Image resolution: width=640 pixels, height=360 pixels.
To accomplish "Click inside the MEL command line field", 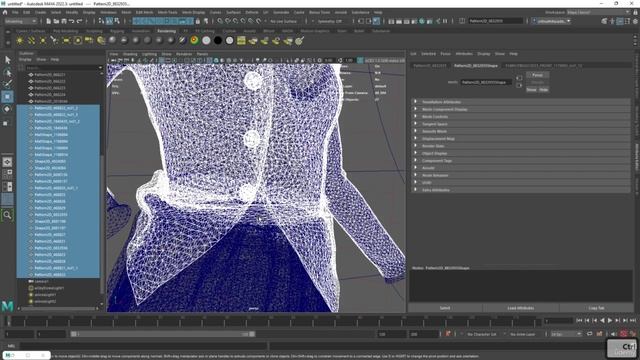I will (x=143, y=346).
